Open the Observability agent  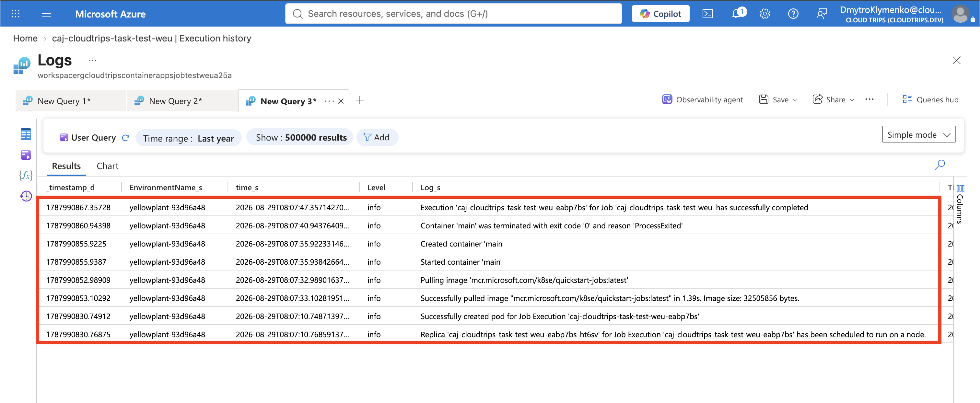(x=702, y=99)
